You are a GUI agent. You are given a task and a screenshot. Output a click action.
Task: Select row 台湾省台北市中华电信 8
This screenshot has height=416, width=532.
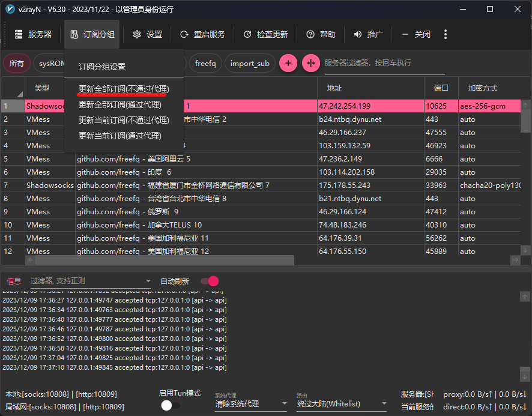(x=261, y=199)
